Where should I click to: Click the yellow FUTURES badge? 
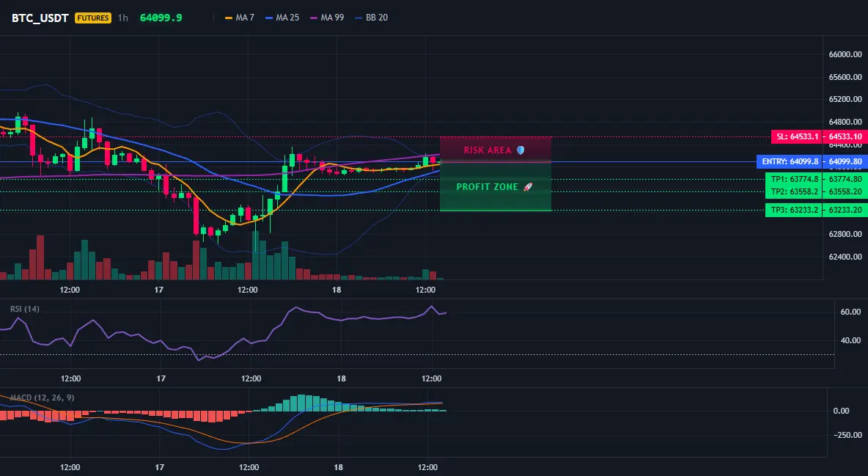[93, 18]
